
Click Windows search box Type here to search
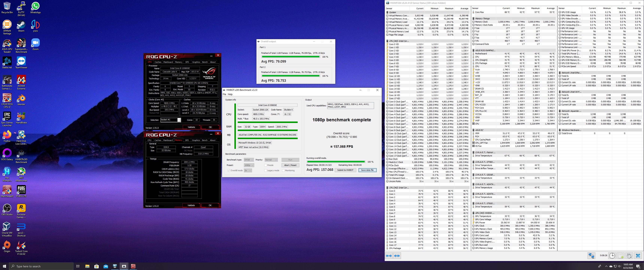pyautogui.click(x=41, y=266)
